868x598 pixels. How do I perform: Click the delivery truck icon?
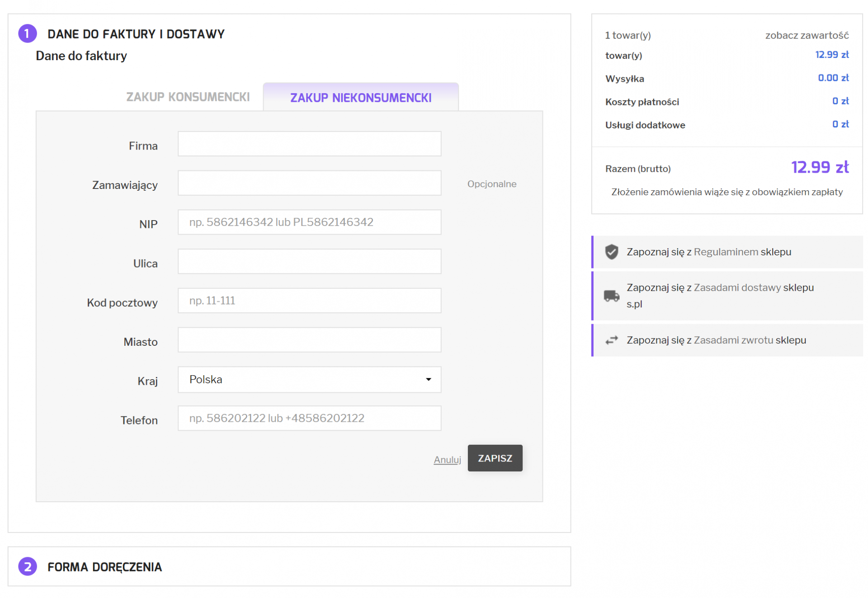pos(611,296)
